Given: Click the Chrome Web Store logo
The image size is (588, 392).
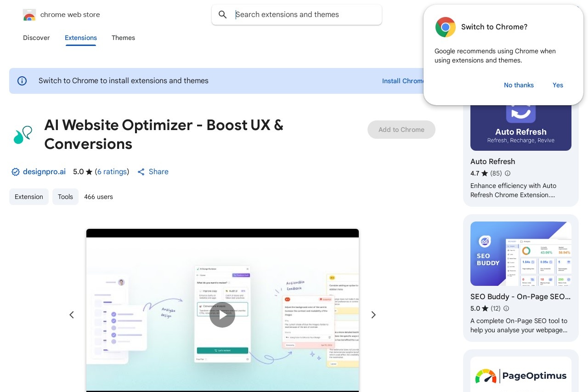Looking at the screenshot, I should 29,15.
